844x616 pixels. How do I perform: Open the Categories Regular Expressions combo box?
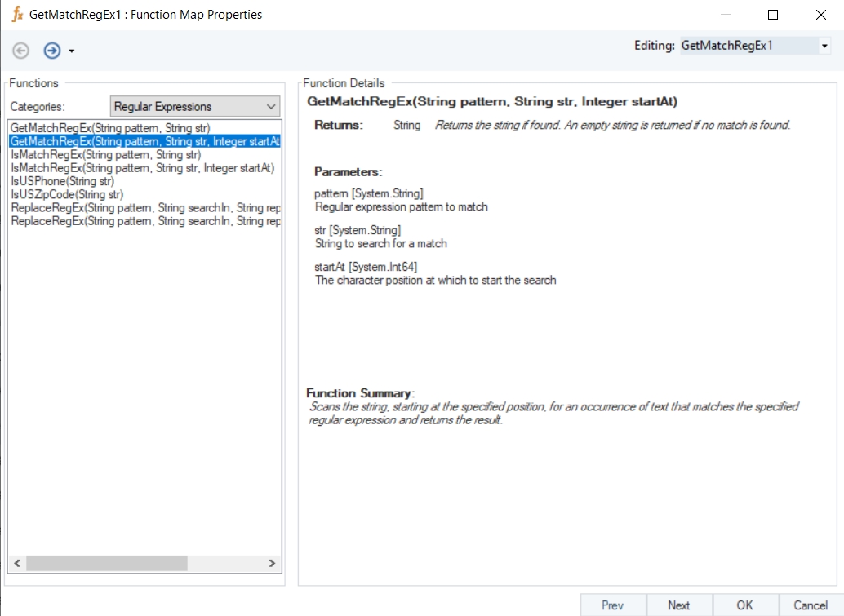click(x=194, y=106)
